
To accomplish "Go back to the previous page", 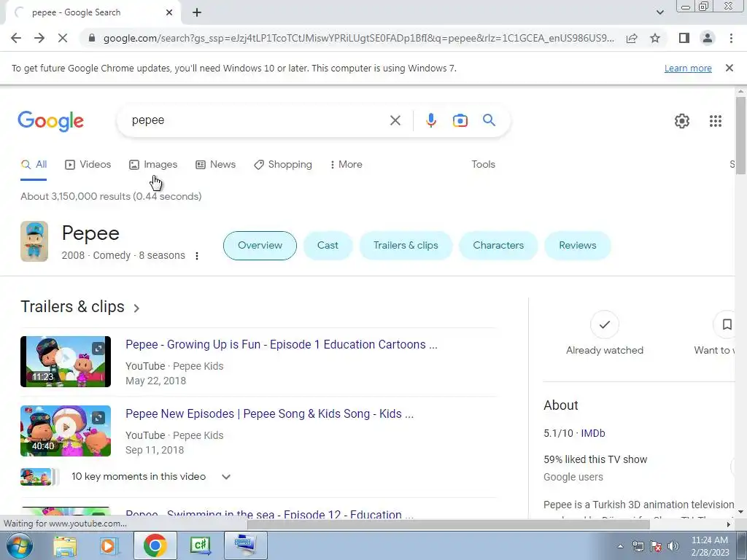I will tap(16, 38).
